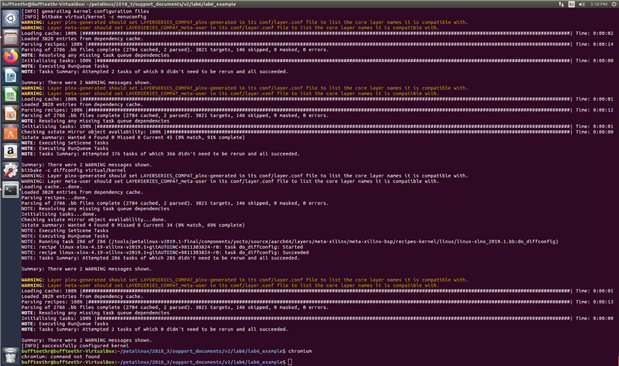Show the calendar from 3:10 PM clock

pyautogui.click(x=598, y=4)
